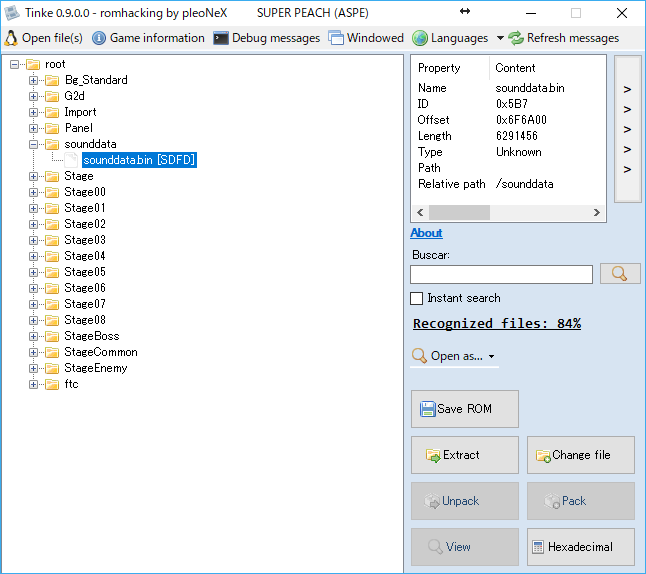Select the ftc folder
The image size is (646, 574).
point(71,384)
